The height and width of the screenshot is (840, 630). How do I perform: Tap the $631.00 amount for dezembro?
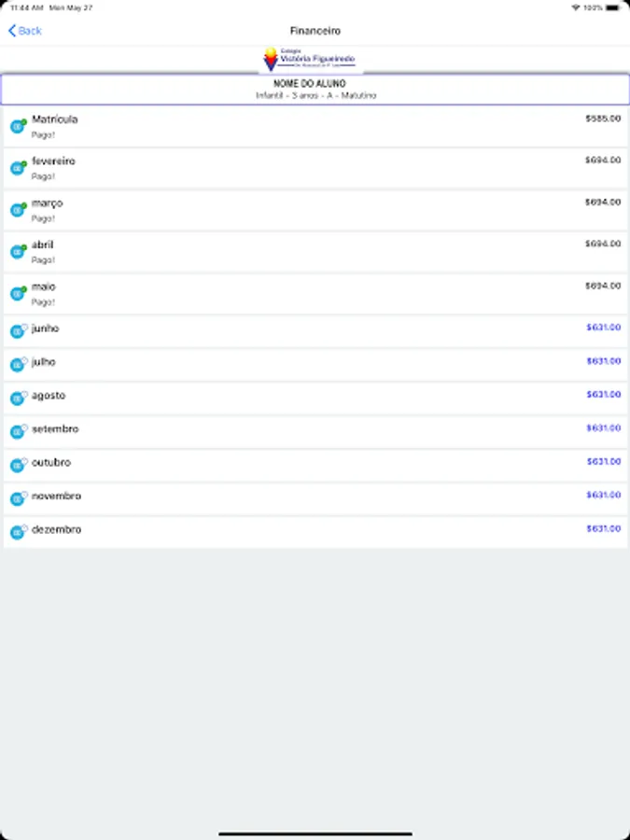(x=604, y=529)
